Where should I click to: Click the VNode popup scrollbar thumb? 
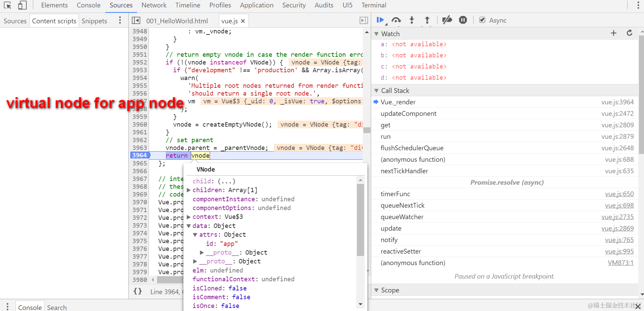(360, 220)
